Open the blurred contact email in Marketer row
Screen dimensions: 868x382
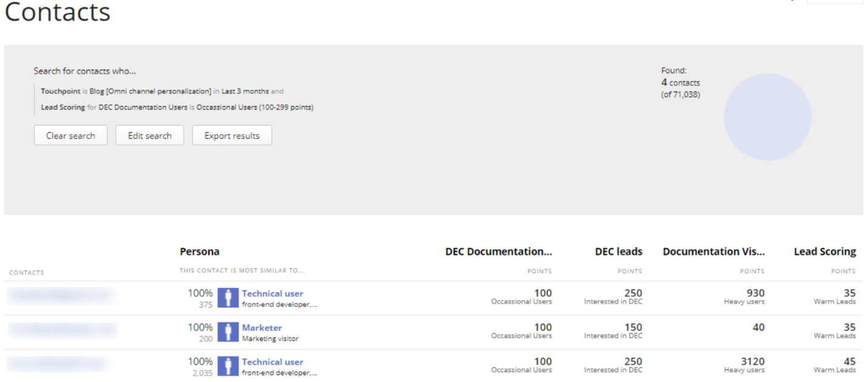click(x=62, y=329)
